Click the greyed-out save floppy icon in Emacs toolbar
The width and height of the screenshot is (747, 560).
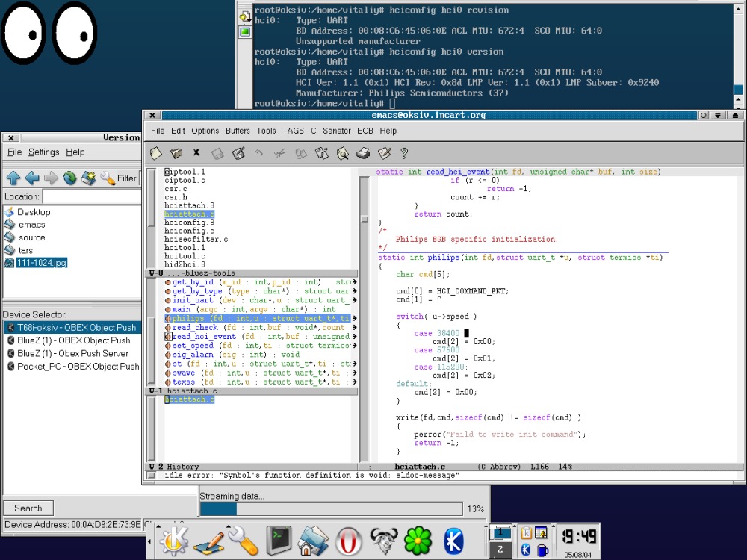click(x=217, y=153)
